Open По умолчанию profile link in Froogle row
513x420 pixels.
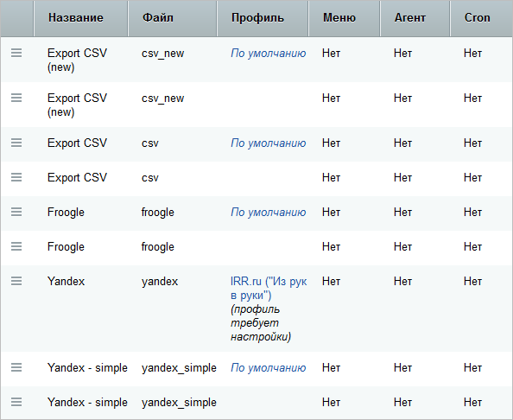269,213
